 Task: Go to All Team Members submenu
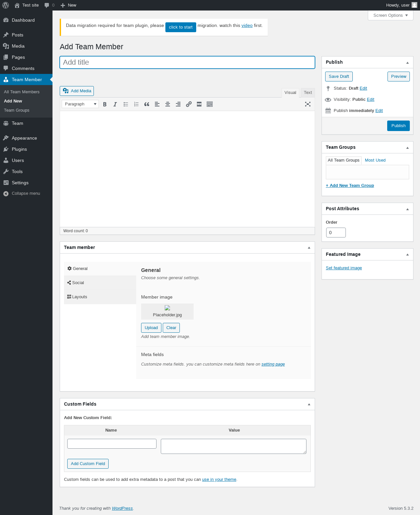[22, 92]
